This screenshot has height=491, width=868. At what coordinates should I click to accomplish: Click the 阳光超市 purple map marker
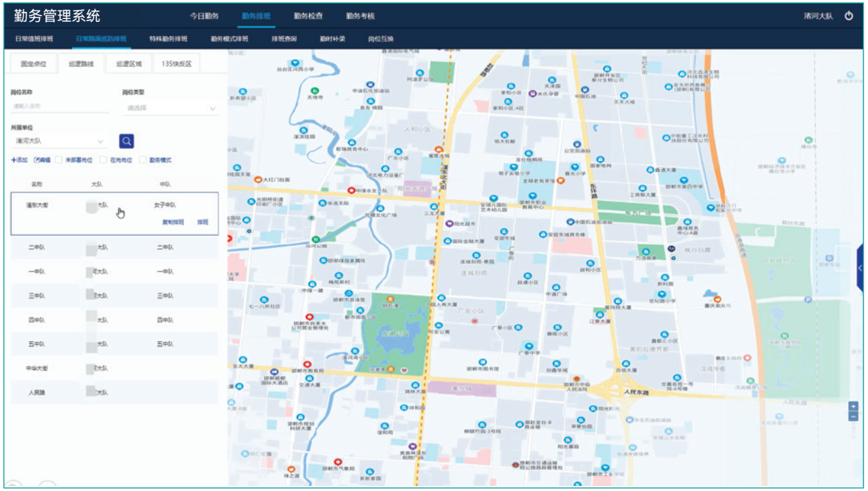pos(449,224)
